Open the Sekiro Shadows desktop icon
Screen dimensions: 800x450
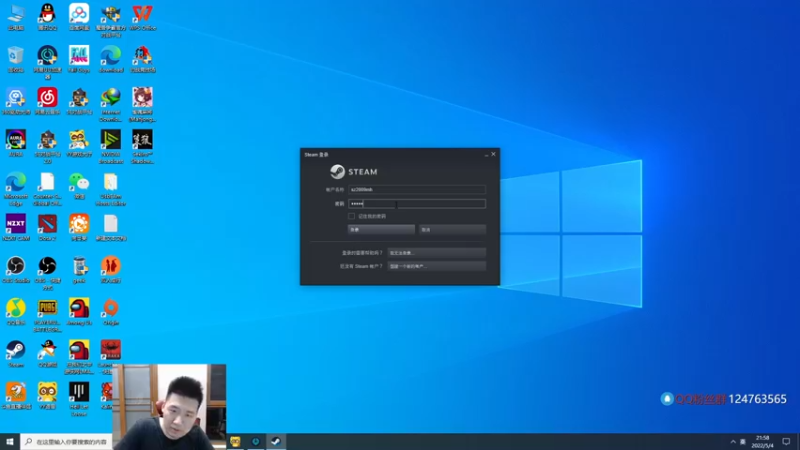coord(142,146)
